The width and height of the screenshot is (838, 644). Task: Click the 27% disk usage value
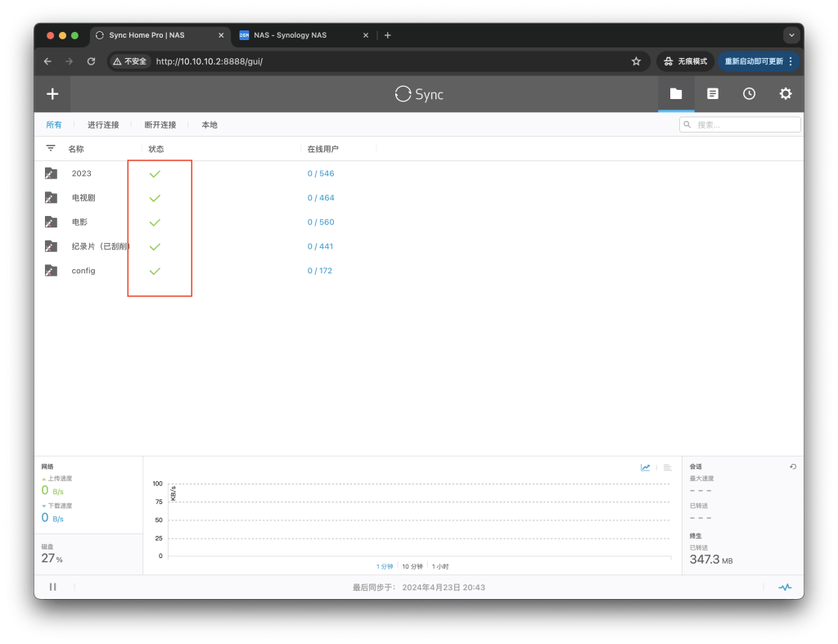(52, 558)
